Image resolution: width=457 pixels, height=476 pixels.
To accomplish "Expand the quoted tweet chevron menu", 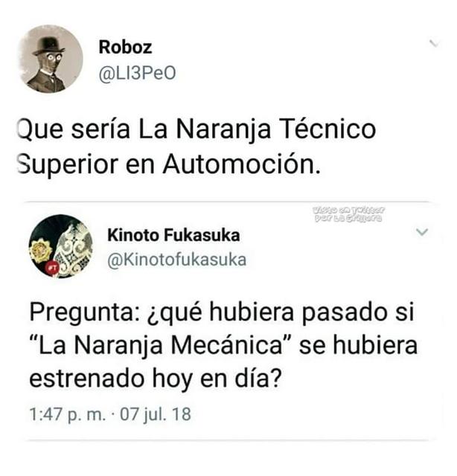I will [422, 232].
